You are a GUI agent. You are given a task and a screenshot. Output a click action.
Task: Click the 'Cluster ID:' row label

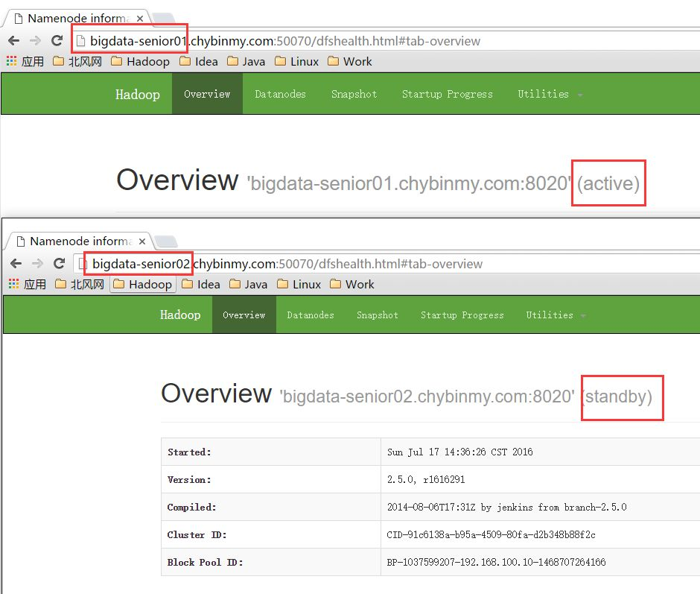pos(197,534)
